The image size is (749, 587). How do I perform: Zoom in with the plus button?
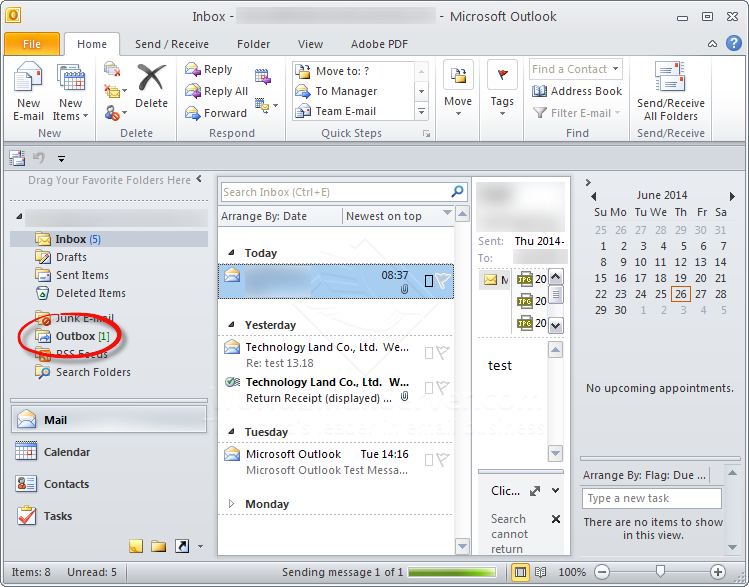tap(717, 572)
